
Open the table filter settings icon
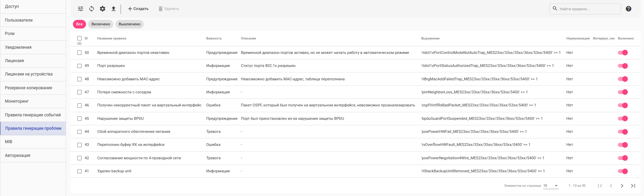[x=80, y=9]
